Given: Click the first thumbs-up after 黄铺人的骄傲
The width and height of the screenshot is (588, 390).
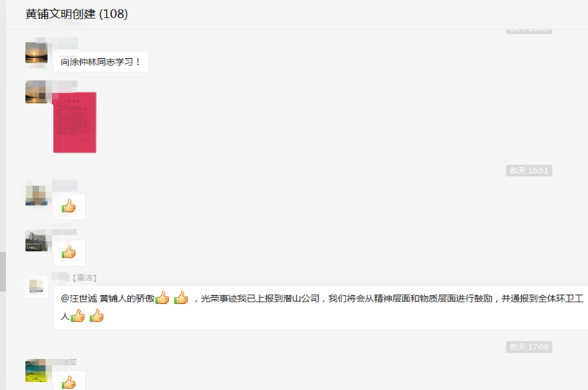Looking at the screenshot, I should (162, 298).
